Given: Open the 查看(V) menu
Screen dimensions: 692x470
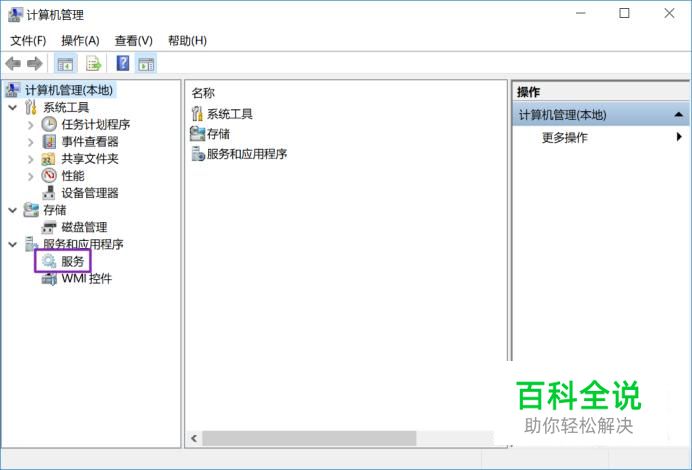Looking at the screenshot, I should [x=133, y=41].
